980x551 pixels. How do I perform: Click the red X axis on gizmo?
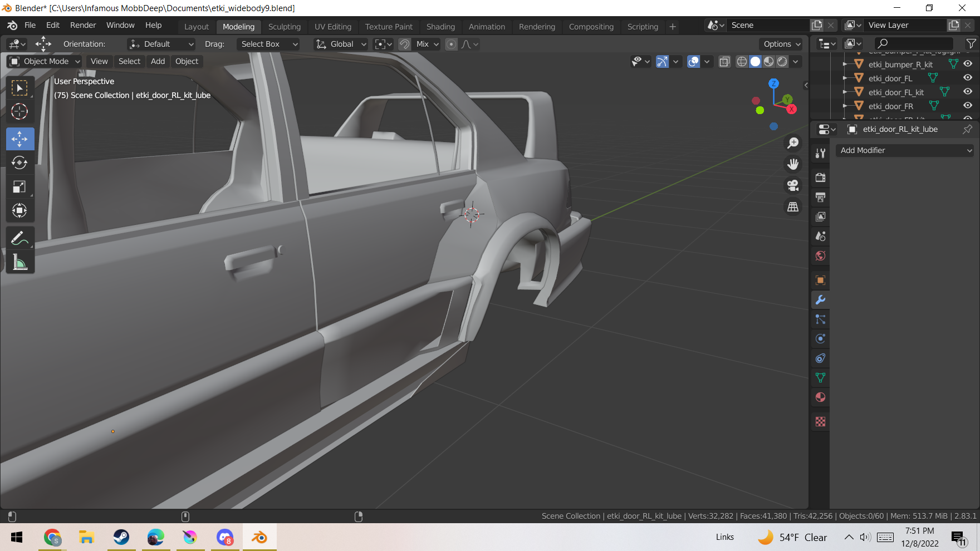pyautogui.click(x=791, y=109)
